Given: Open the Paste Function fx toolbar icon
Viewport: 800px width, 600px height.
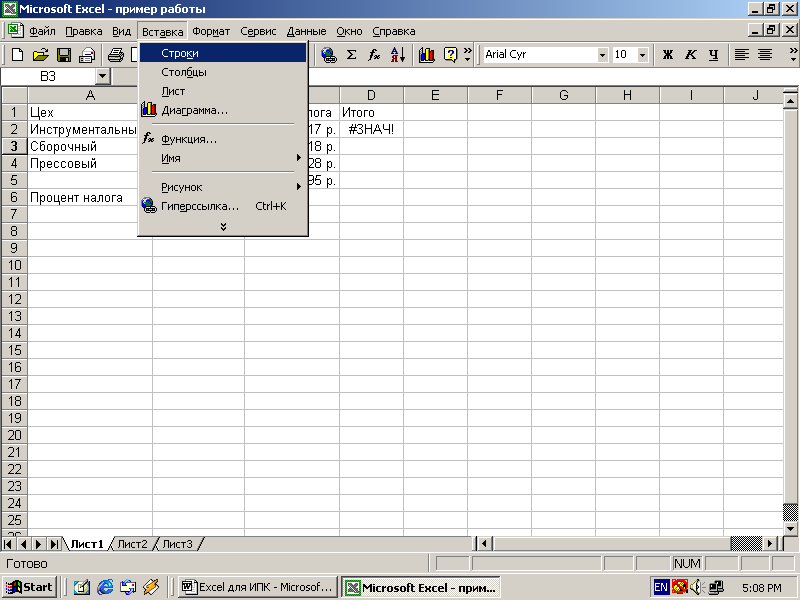Looking at the screenshot, I should 374,55.
